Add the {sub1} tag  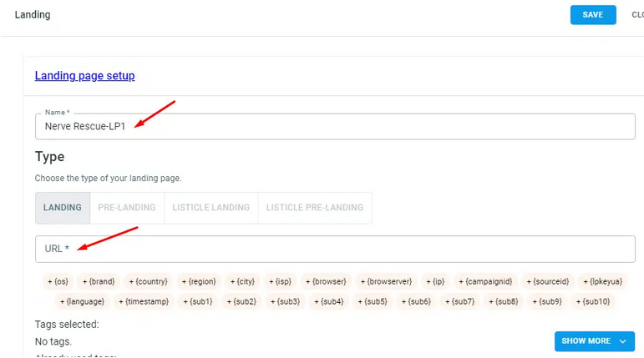click(198, 302)
